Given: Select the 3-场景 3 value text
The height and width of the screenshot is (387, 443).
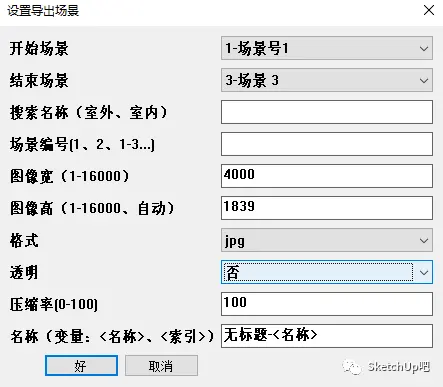Looking at the screenshot, I should pos(252,80).
